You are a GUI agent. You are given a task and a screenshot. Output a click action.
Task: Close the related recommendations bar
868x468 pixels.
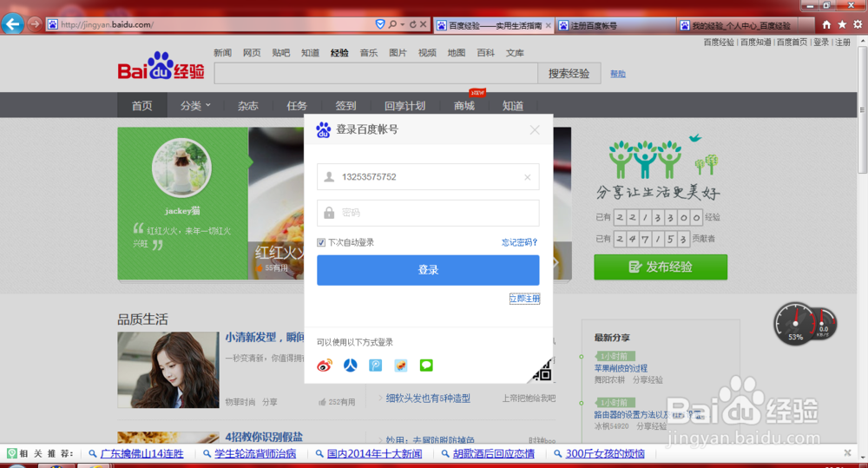tap(847, 453)
